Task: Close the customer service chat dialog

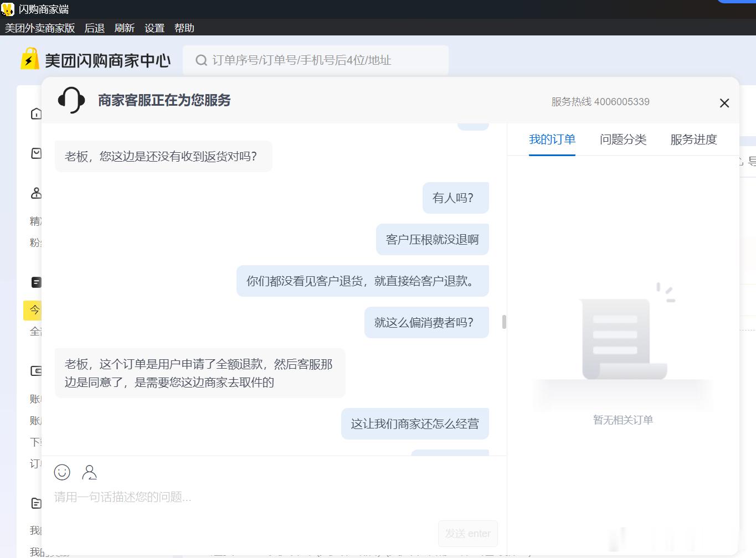Action: 724,103
